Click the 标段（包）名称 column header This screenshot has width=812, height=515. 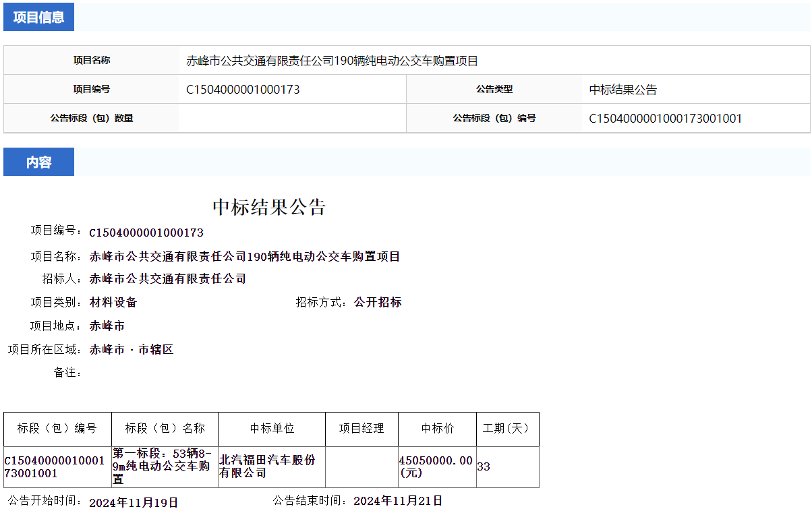point(165,429)
